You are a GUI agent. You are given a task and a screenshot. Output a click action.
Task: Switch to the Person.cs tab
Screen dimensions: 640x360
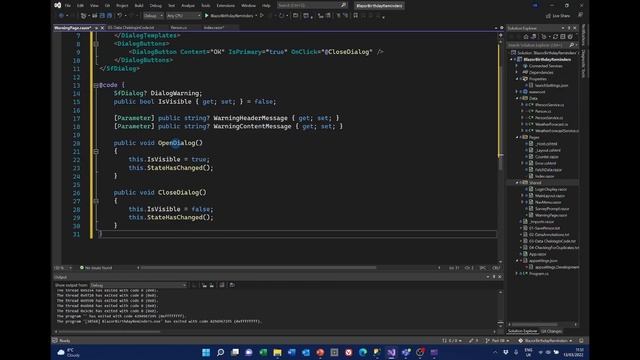click(x=179, y=28)
